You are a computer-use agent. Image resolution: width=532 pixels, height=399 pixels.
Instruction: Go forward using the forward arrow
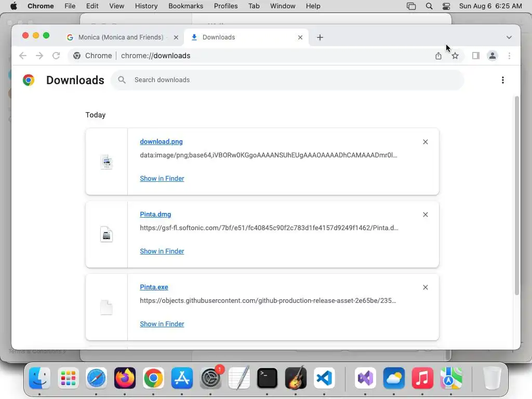39,56
